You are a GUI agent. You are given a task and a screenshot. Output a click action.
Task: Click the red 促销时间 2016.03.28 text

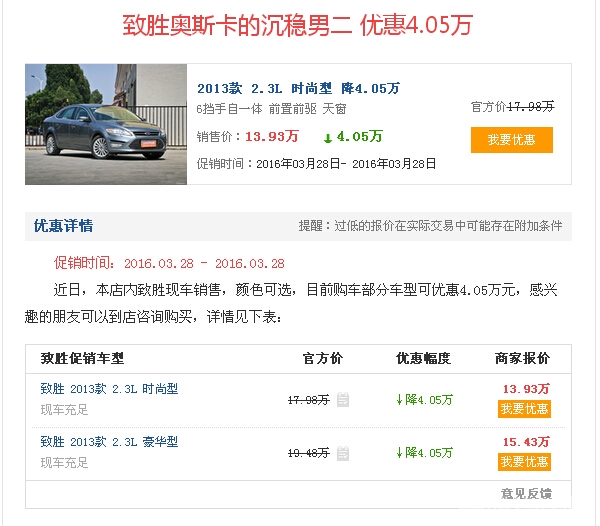tap(169, 263)
